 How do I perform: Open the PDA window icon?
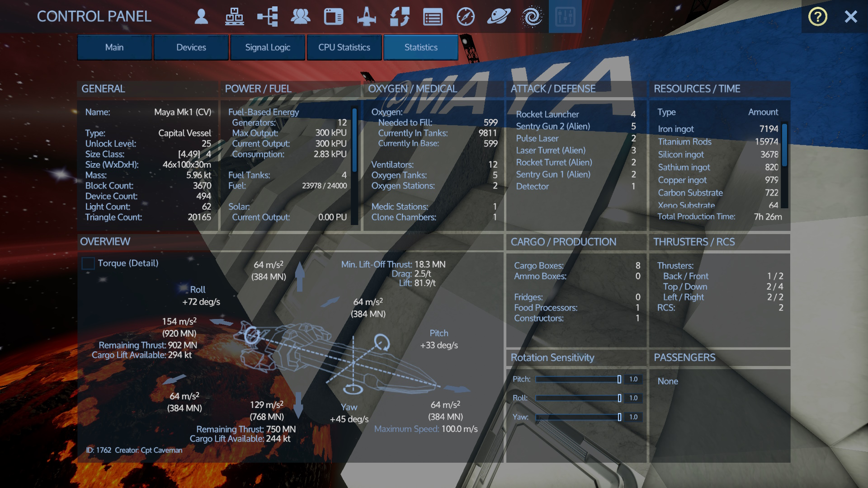pyautogui.click(x=334, y=17)
